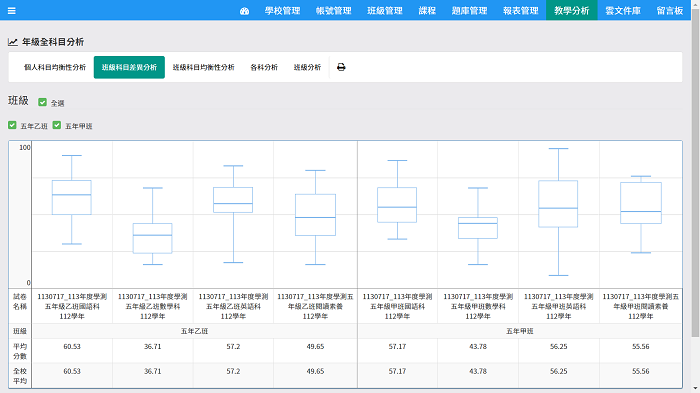Viewport: 700px width, 393px height.
Task: Click school average 43.78 in 全校平均 row
Action: (478, 371)
